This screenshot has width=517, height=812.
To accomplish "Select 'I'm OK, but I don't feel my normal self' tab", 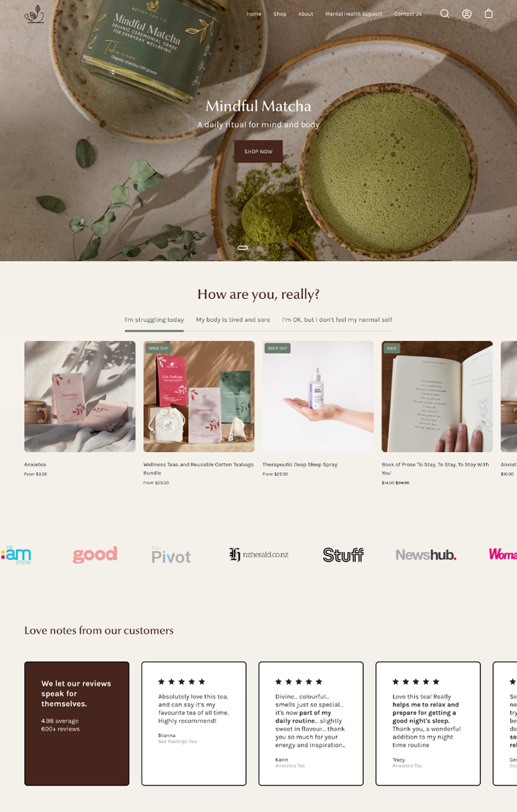I will pos(337,320).
